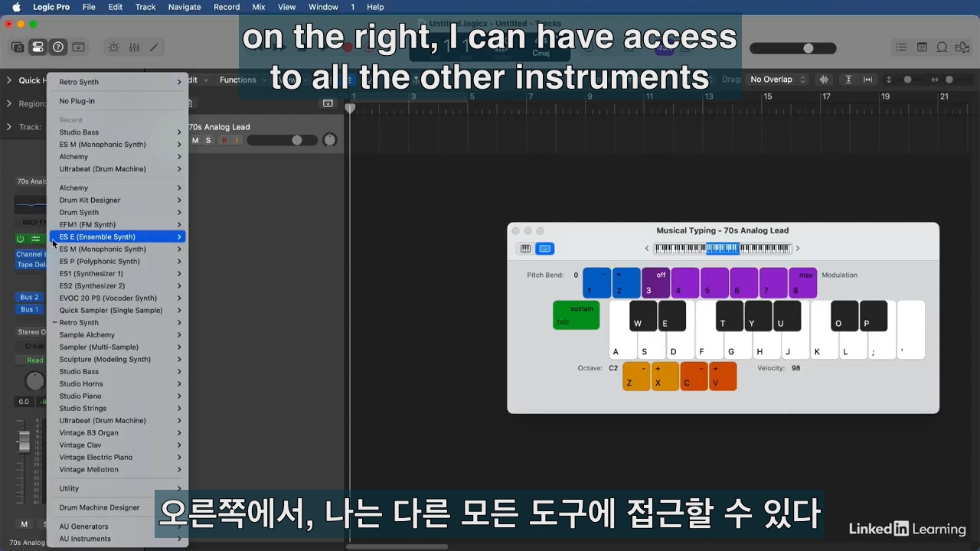Open List Editors icon
This screenshot has width=980, height=551.
(x=901, y=47)
